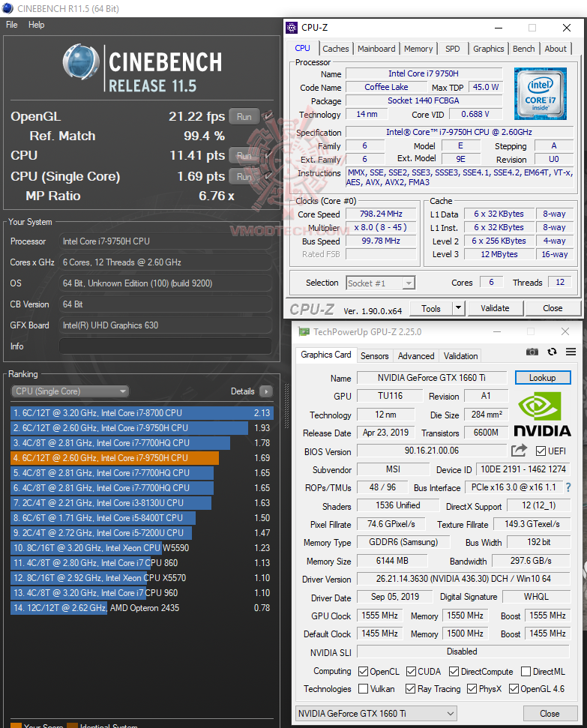Select highlighted ranking row 4 i7-9750H
This screenshot has width=587, height=728.
tap(142, 458)
